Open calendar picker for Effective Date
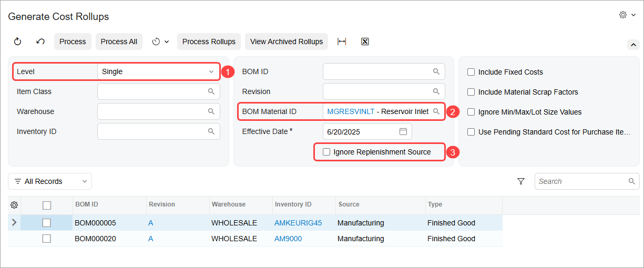This screenshot has height=268, width=644. [403, 131]
